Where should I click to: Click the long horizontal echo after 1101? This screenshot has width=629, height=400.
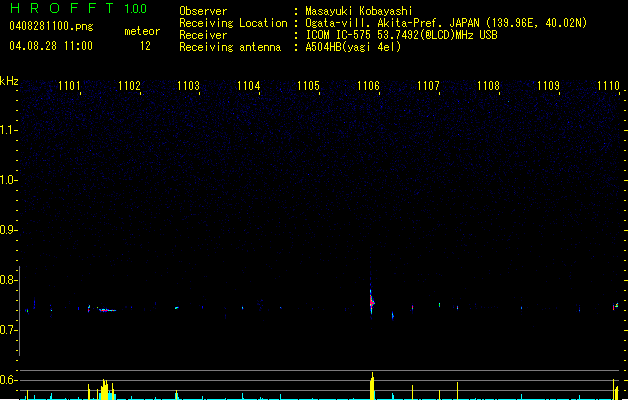108,310
